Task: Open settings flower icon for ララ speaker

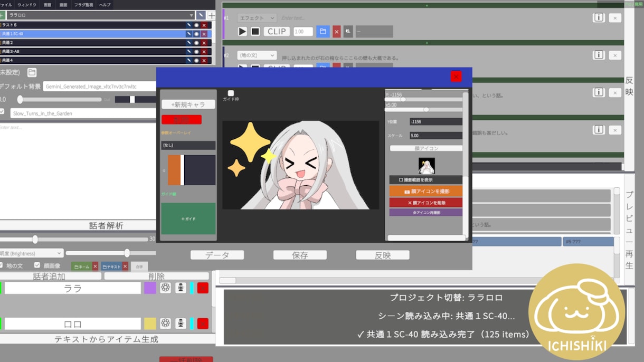Action: pyautogui.click(x=165, y=288)
